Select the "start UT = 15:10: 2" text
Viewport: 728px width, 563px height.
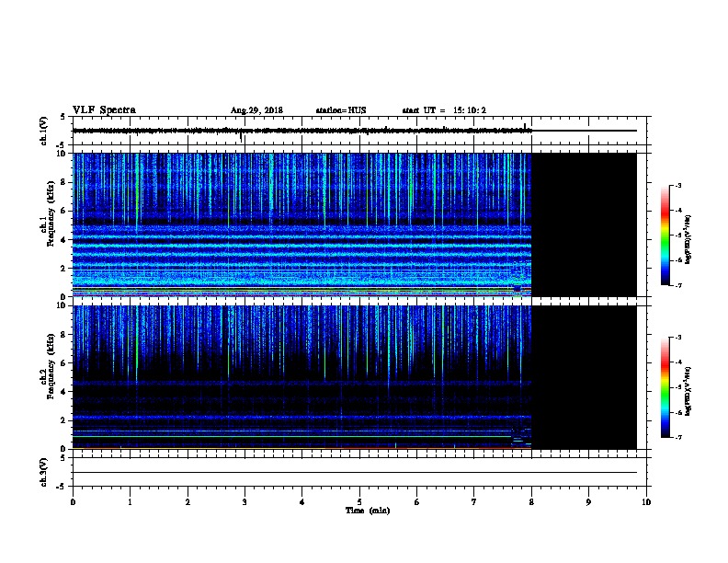[x=444, y=110]
